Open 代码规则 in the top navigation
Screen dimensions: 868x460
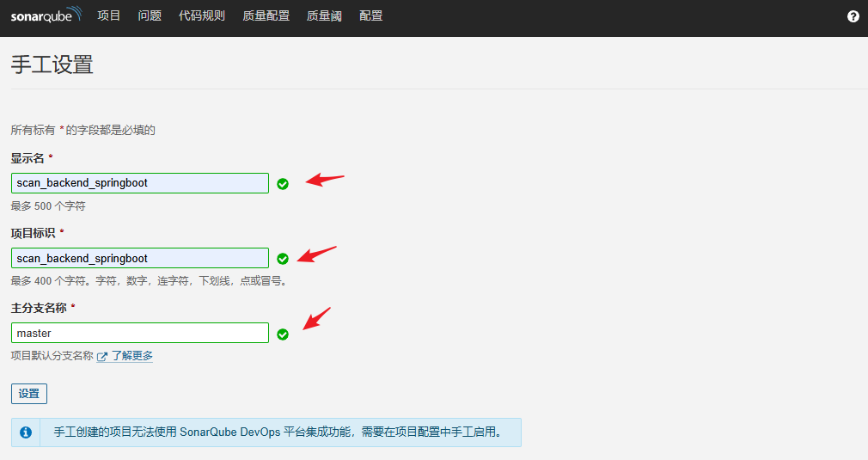click(x=201, y=15)
